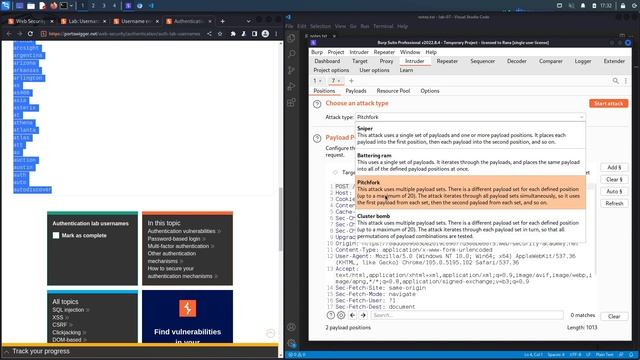Switch to the Logger tab
The width and height of the screenshot is (640, 360).
[x=583, y=61]
